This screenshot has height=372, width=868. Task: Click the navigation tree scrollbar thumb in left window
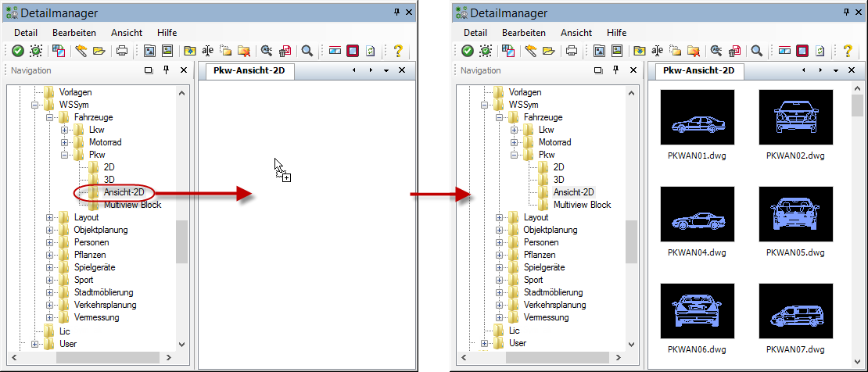182,241
